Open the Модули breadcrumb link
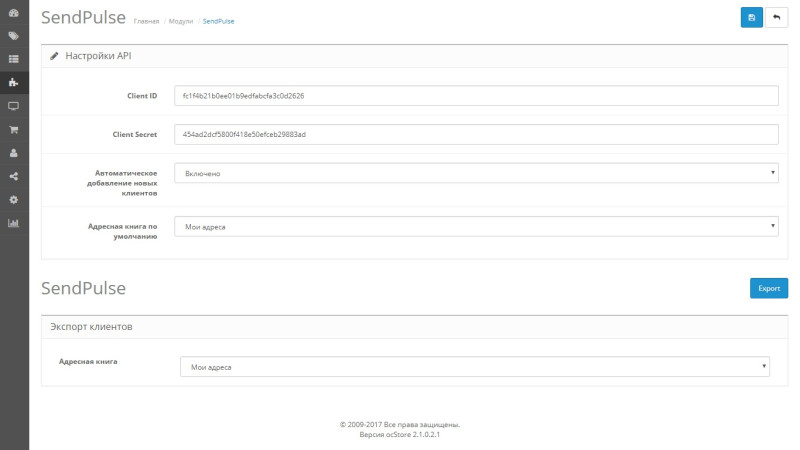 tap(181, 21)
